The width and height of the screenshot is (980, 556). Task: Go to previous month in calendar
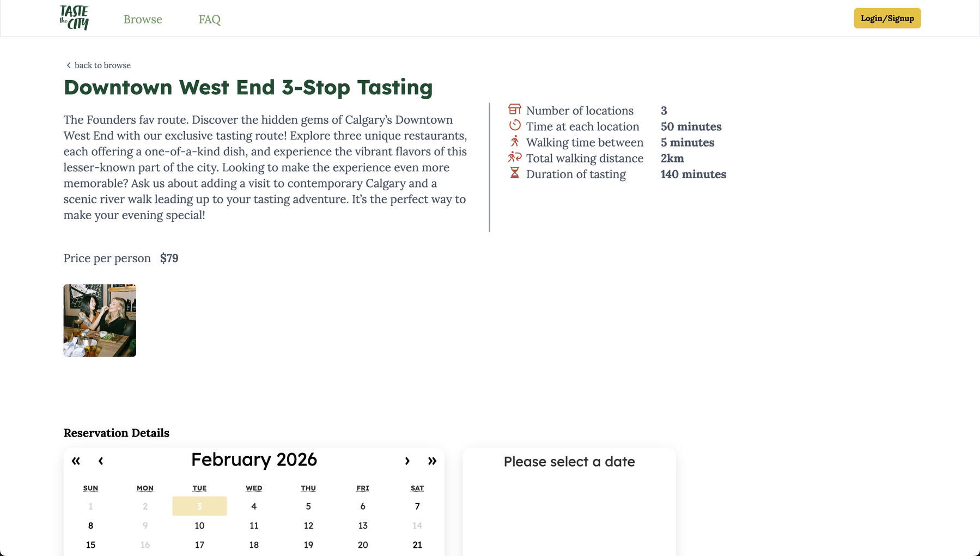101,461
